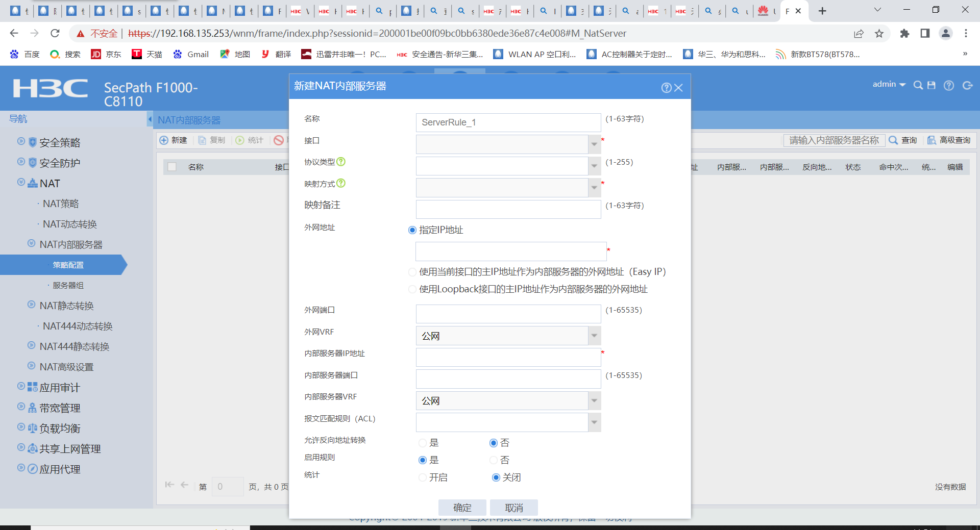Set 允许反向地址转换 to 否
This screenshot has width=980, height=530.
coord(494,443)
